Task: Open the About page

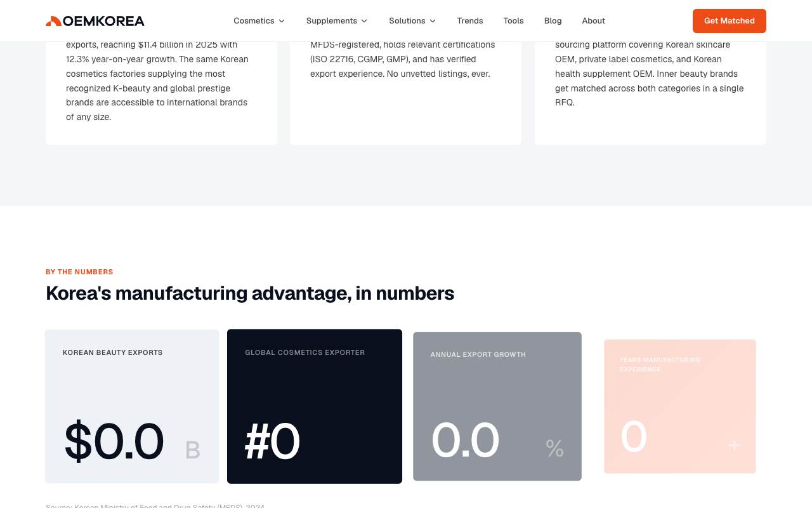Action: tap(593, 21)
